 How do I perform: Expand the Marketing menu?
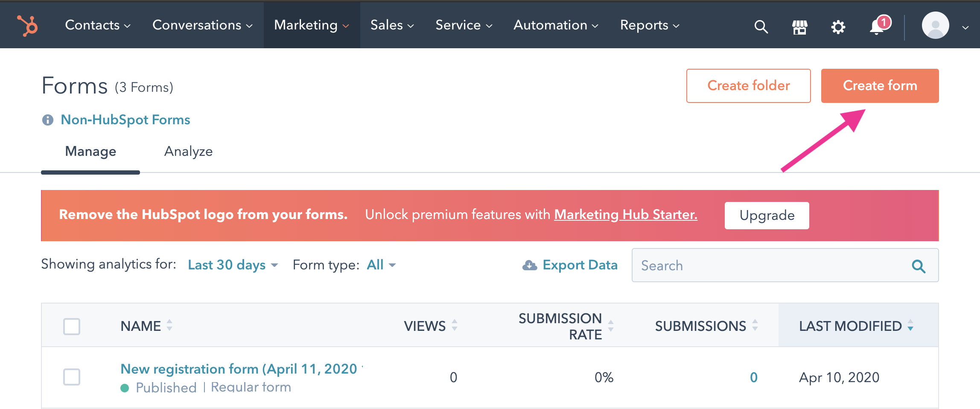point(312,25)
